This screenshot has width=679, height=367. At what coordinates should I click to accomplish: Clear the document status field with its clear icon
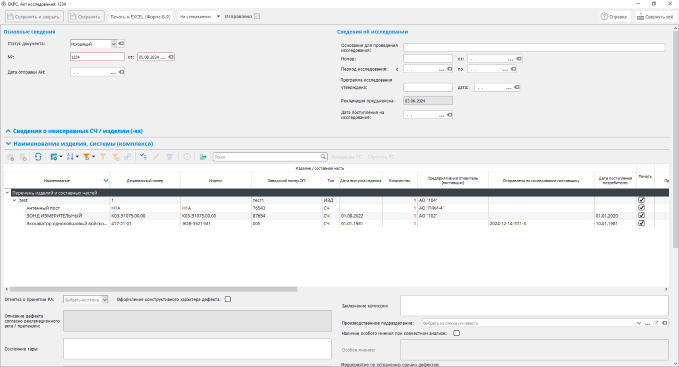[121, 43]
